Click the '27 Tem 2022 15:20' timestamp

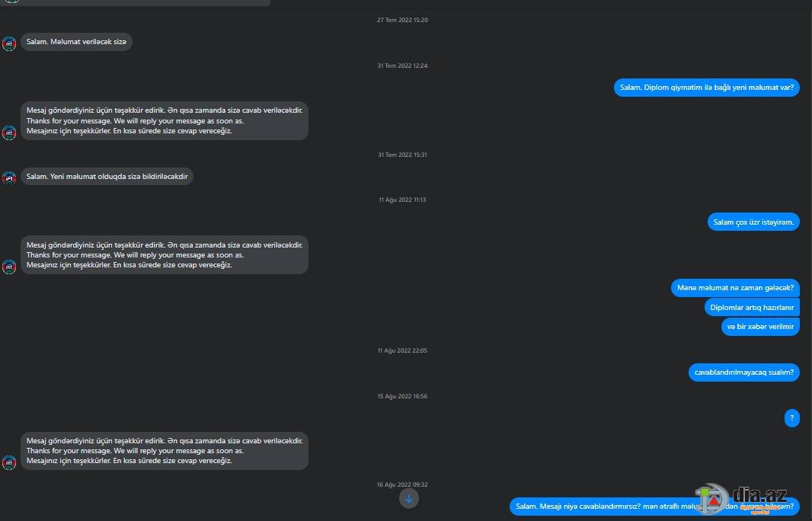click(402, 21)
